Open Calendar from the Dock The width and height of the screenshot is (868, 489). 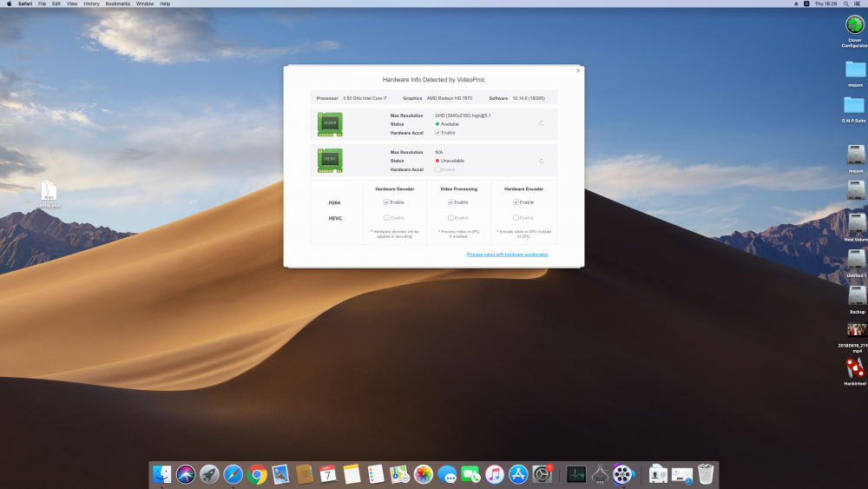point(328,474)
